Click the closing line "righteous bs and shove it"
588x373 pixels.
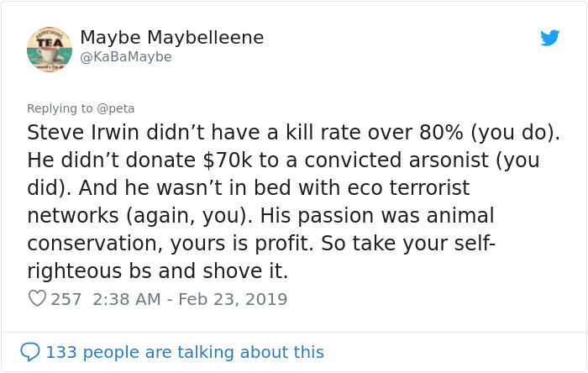click(x=158, y=271)
